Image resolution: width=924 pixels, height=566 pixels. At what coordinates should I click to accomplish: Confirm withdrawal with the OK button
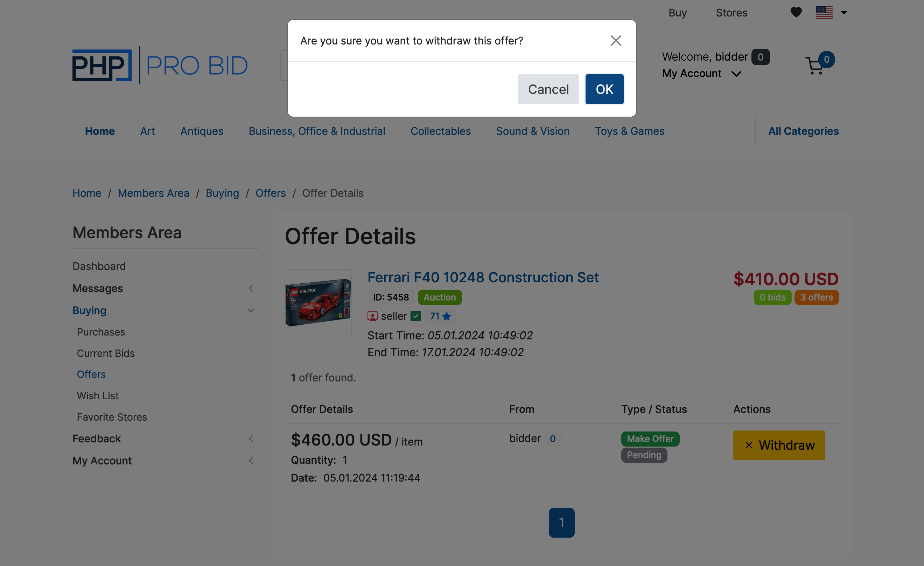pos(604,89)
